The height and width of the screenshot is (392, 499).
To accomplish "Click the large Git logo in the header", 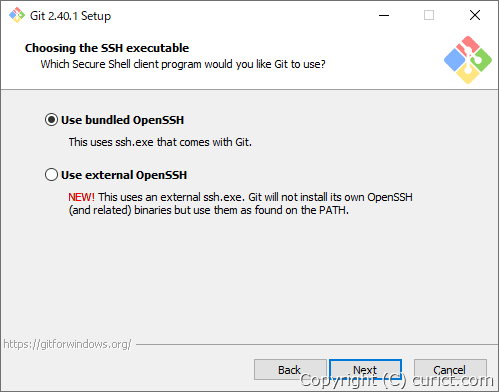I will [468, 60].
